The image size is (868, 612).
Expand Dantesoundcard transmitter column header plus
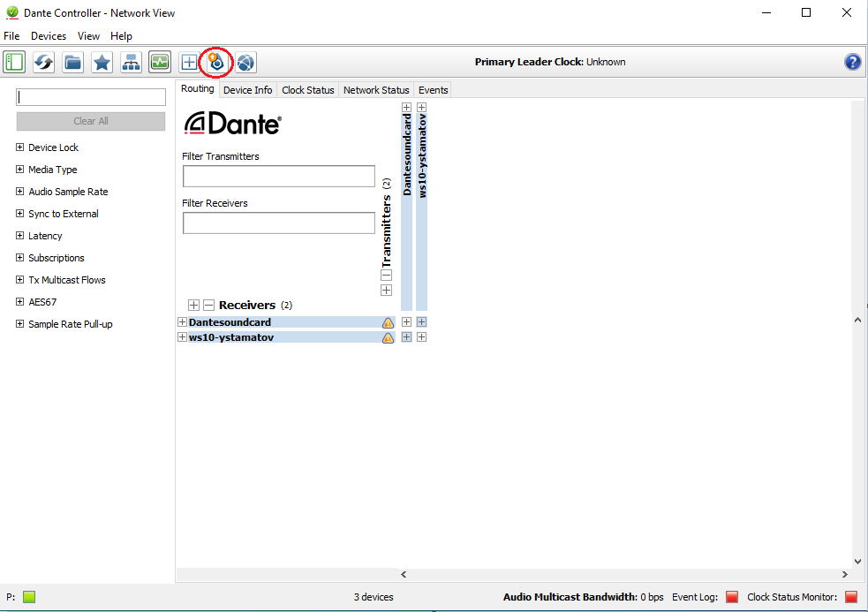coord(406,108)
